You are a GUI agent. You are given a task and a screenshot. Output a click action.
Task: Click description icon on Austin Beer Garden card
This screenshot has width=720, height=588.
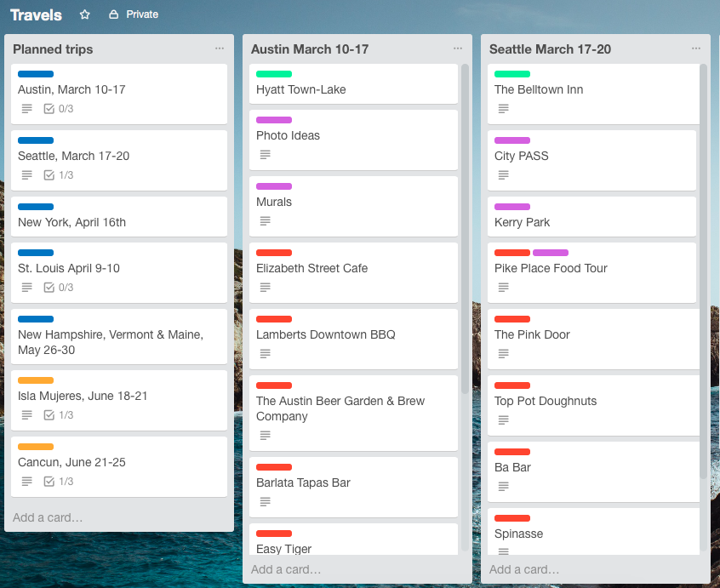point(266,435)
